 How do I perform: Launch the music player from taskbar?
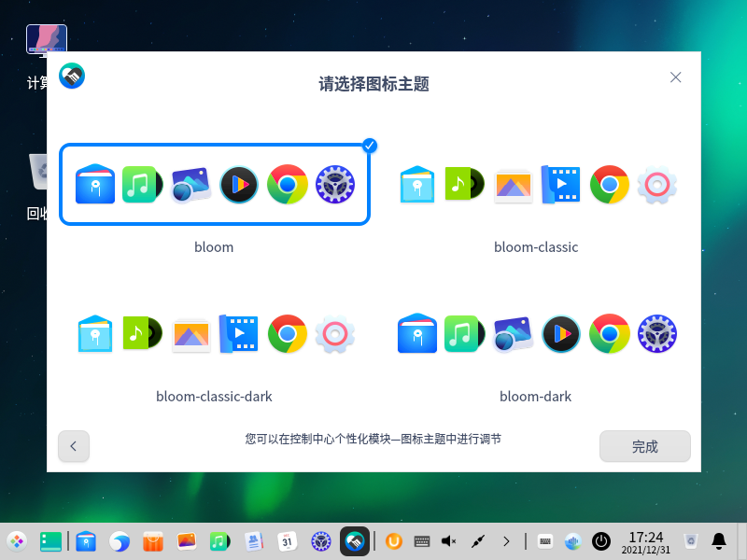(219, 541)
